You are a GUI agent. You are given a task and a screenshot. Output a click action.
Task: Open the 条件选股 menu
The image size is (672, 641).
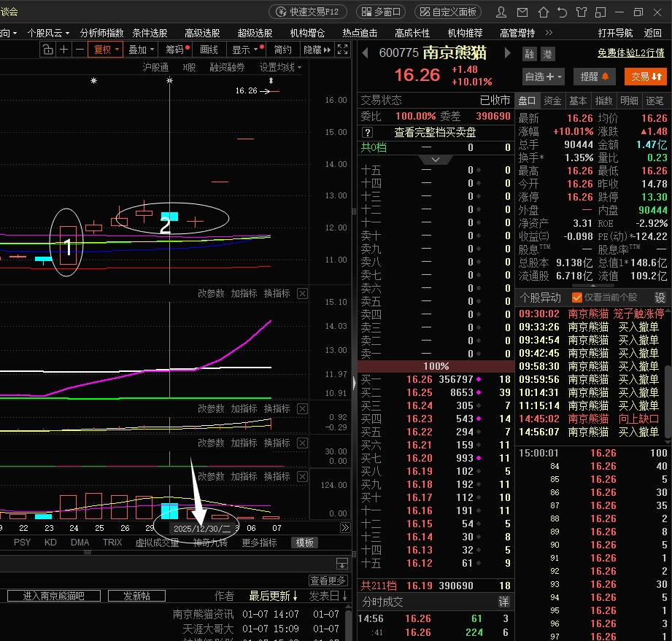(x=150, y=33)
